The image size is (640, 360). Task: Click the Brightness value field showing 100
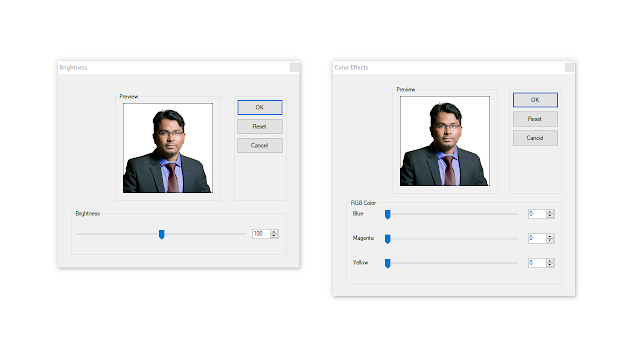point(261,234)
